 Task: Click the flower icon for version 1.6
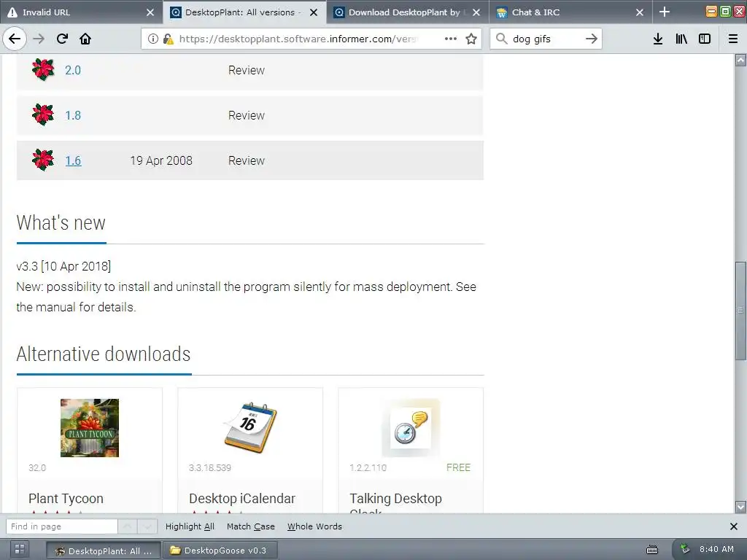[x=43, y=160]
